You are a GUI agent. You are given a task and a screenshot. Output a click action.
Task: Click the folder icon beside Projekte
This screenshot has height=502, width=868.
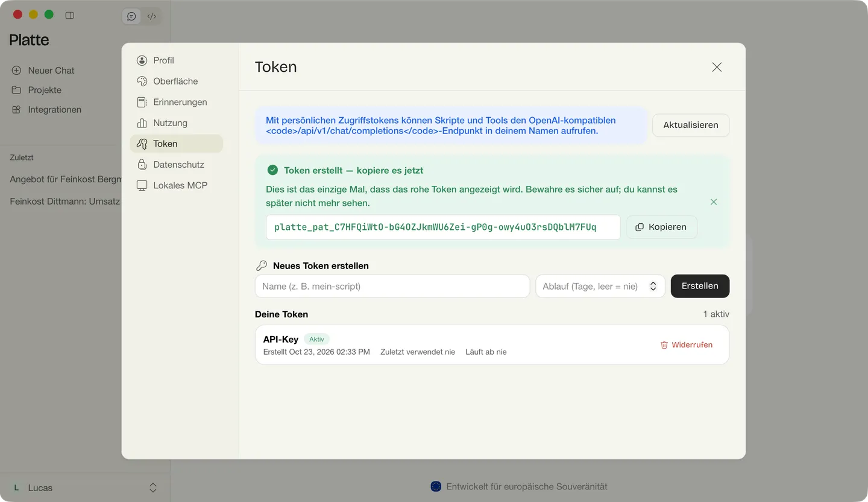tap(16, 90)
